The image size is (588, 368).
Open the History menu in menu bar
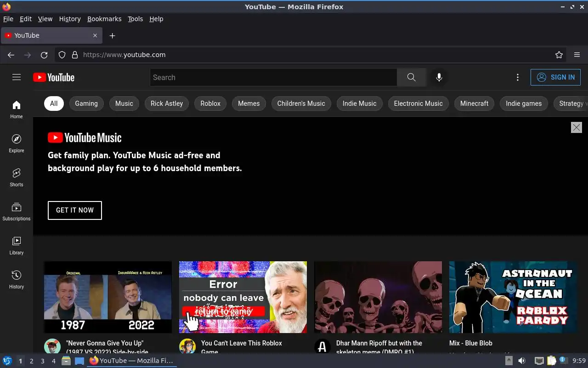click(70, 19)
